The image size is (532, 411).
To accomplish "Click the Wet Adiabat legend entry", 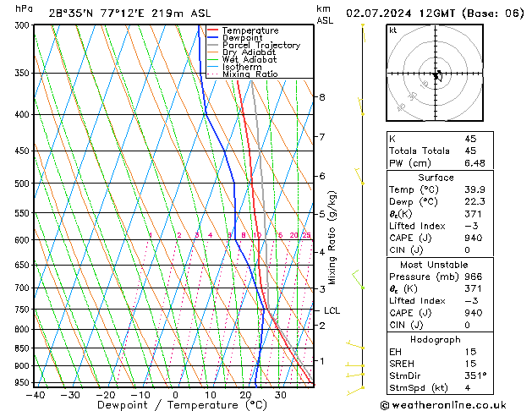I will (242, 59).
